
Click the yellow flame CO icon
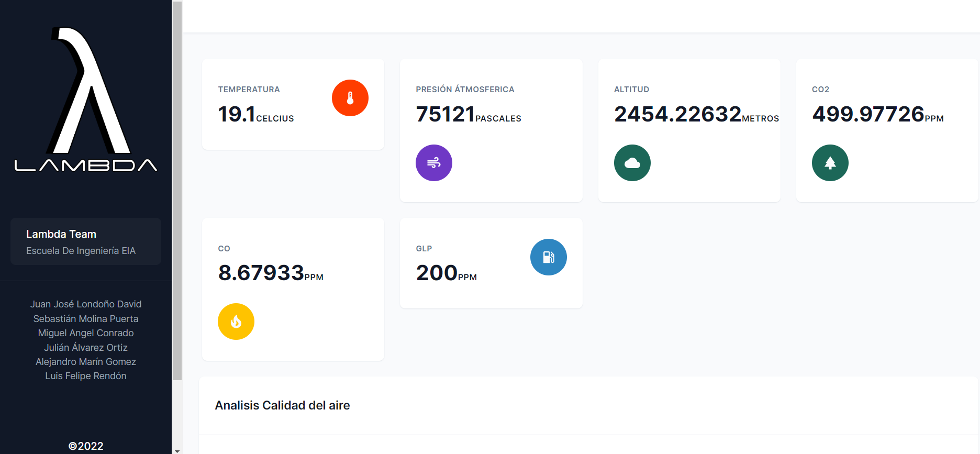(x=236, y=322)
